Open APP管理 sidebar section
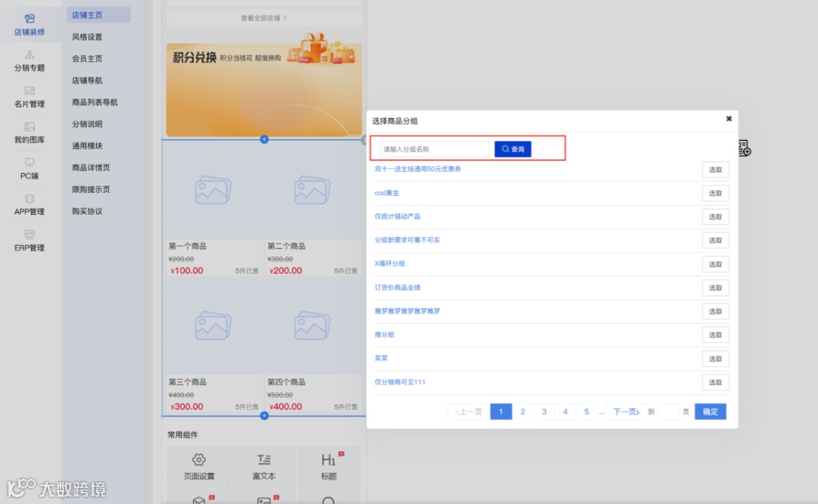This screenshot has height=504, width=818. click(x=30, y=205)
